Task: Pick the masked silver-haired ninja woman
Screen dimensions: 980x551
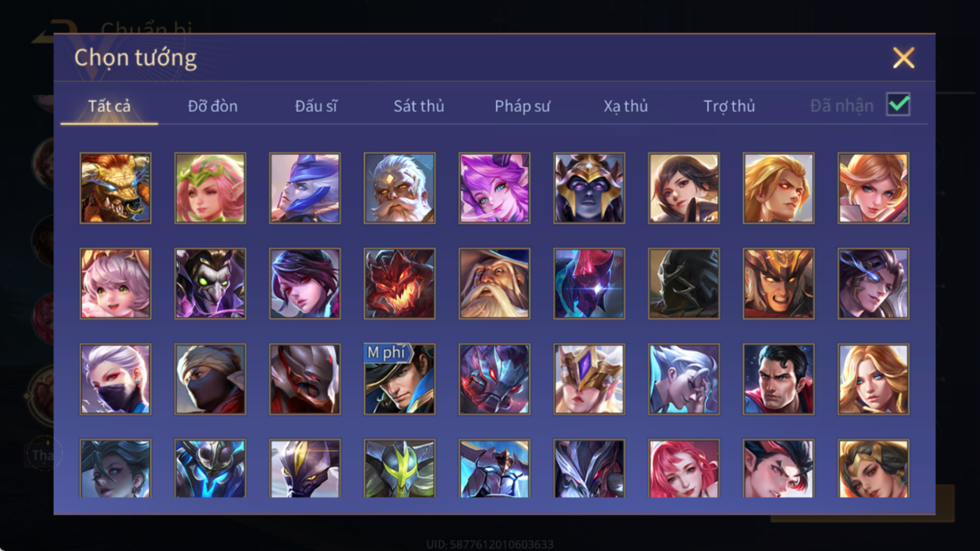Action: pyautogui.click(x=116, y=380)
